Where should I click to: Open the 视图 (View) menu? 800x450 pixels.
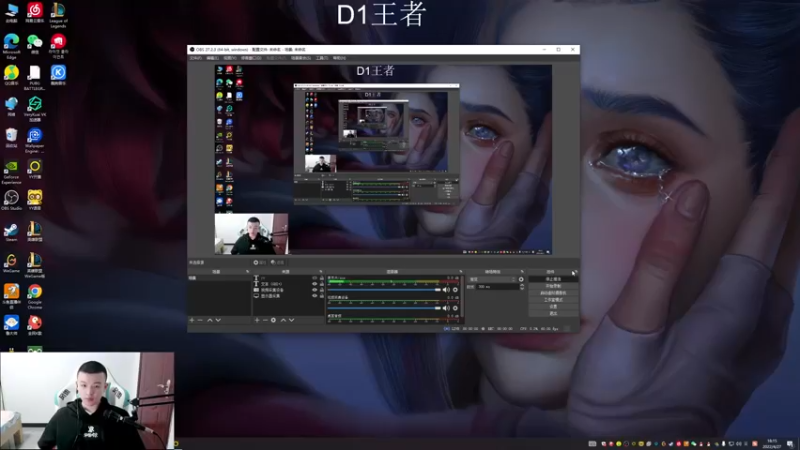(x=230, y=58)
